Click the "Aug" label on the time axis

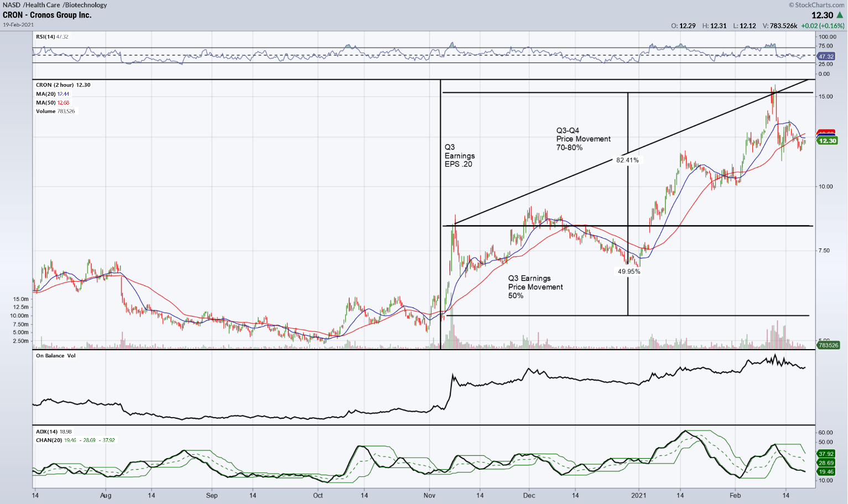(106, 496)
